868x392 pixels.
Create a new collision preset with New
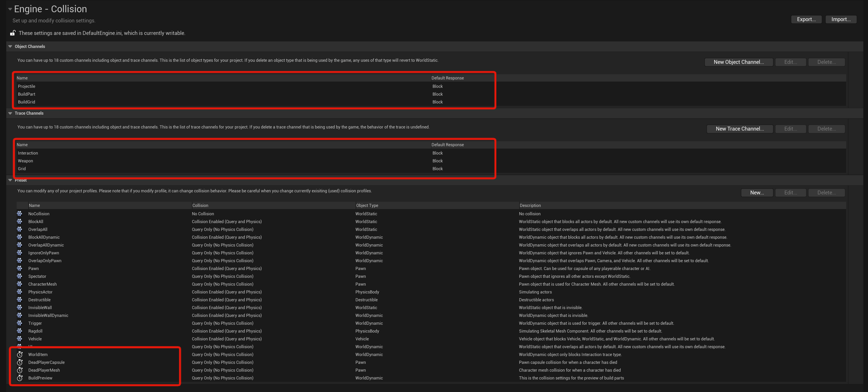(x=757, y=192)
